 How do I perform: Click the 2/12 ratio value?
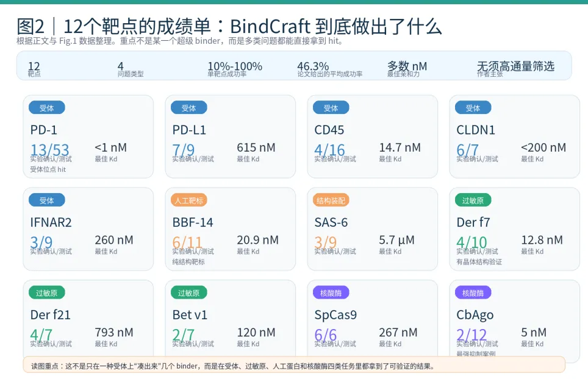[x=471, y=335]
